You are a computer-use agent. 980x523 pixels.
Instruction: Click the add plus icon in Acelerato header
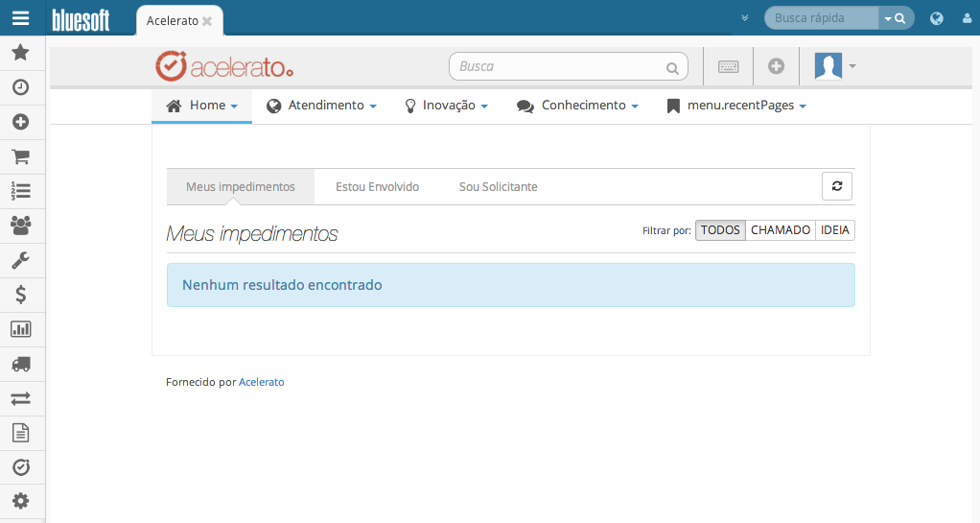coord(777,66)
